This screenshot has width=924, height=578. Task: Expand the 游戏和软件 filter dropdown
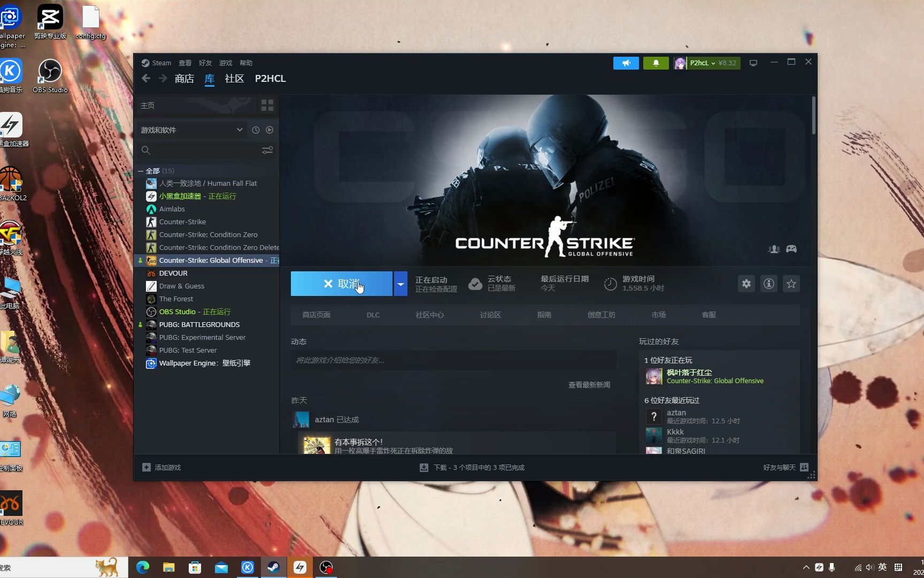point(191,130)
